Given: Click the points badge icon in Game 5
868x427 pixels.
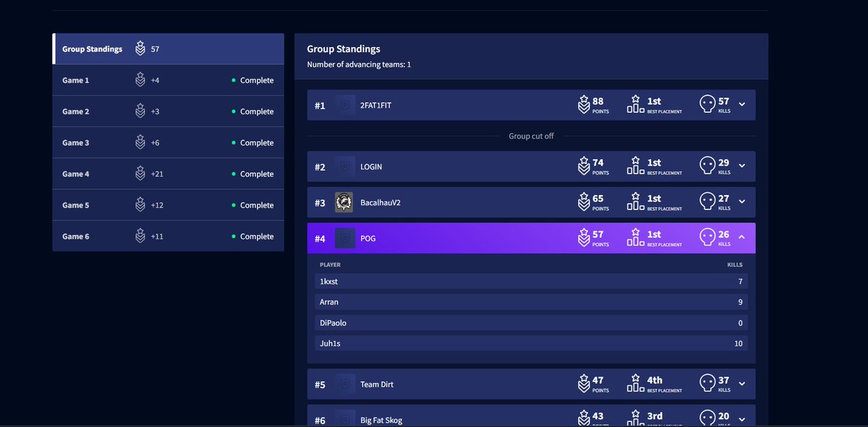Looking at the screenshot, I should click(140, 204).
